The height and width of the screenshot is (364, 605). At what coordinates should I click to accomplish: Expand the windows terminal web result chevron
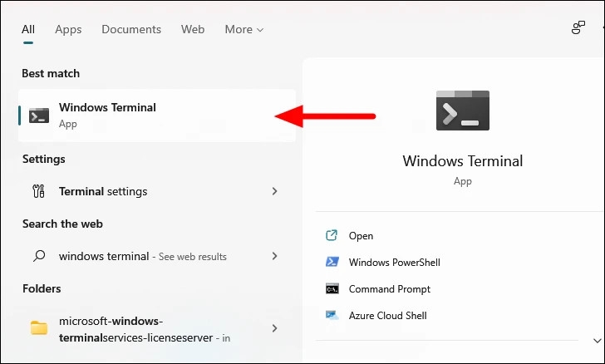point(274,256)
